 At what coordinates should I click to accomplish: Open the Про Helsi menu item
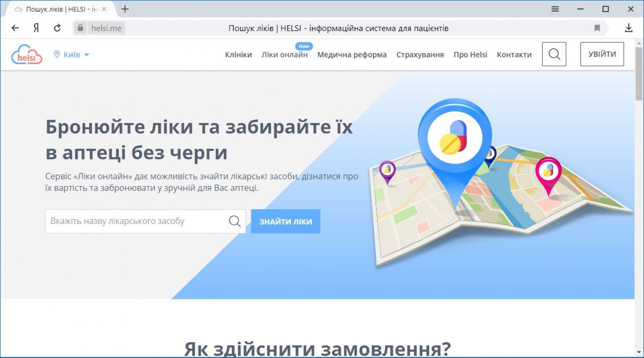tap(470, 55)
